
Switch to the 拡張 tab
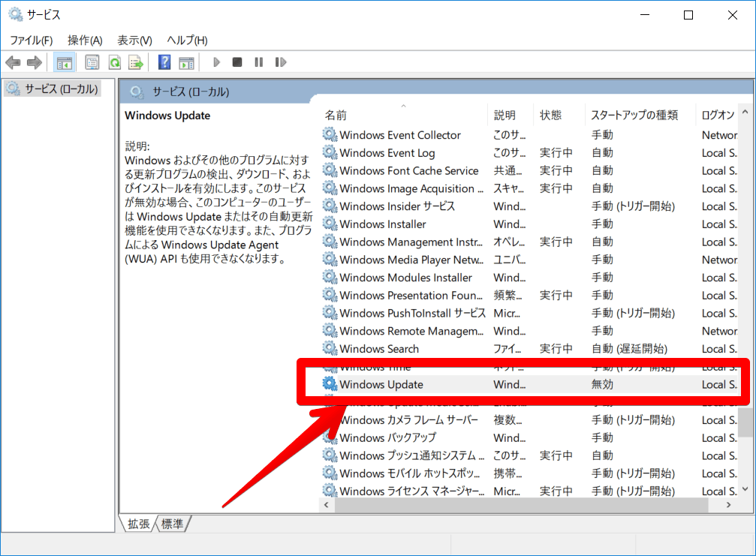pos(138,524)
